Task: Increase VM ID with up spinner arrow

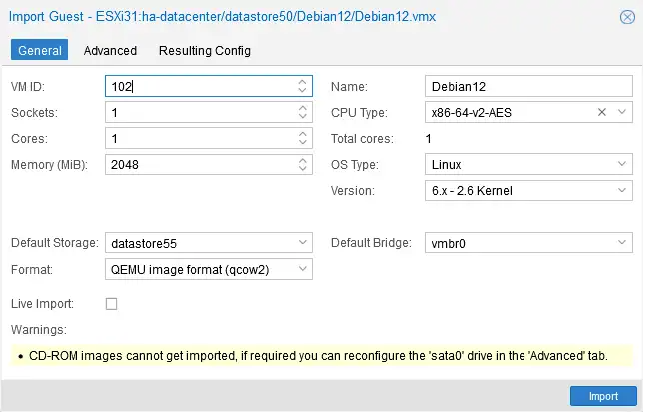Action: pos(304,82)
